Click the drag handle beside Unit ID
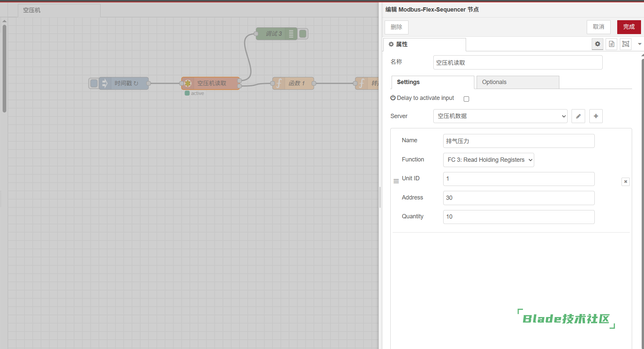This screenshot has width=644, height=349. point(396,181)
